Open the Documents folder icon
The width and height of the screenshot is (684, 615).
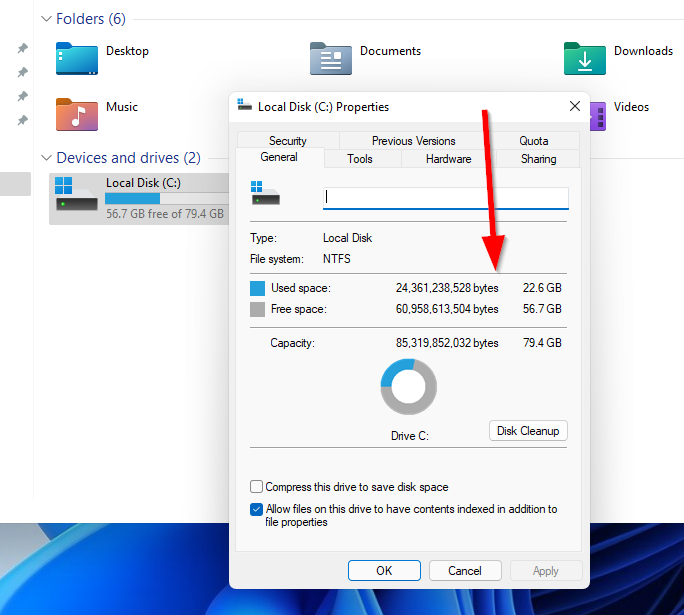click(331, 58)
